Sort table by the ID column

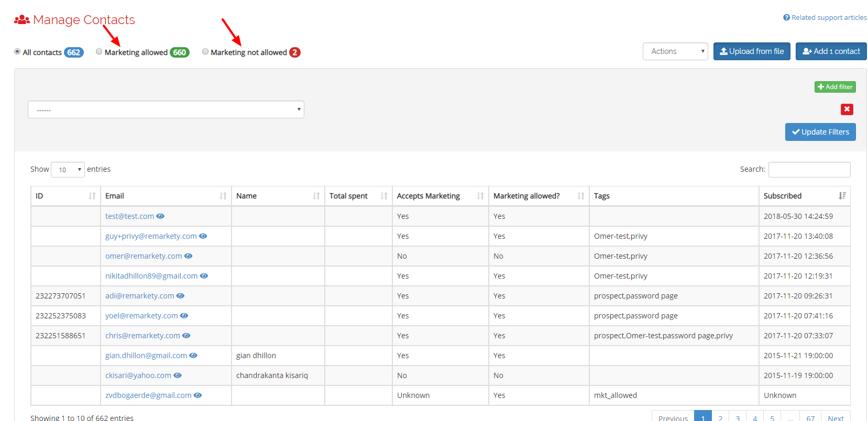point(65,196)
